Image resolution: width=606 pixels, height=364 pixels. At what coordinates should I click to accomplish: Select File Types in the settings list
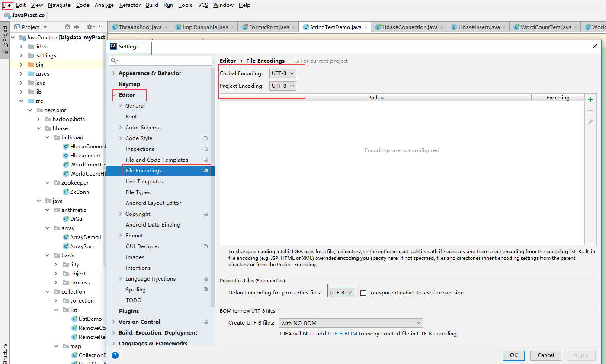[x=138, y=192]
